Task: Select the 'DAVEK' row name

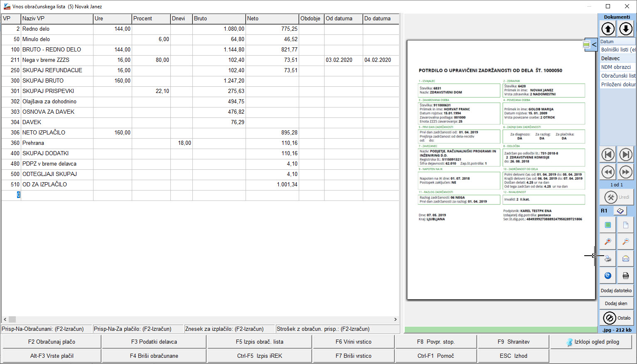Action: coord(32,122)
